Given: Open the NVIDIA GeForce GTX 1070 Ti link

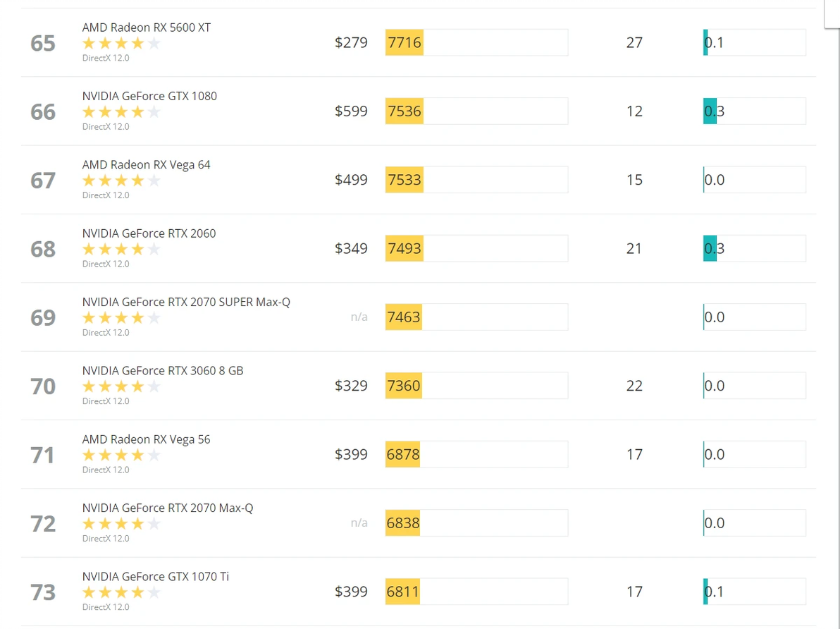Looking at the screenshot, I should [155, 576].
